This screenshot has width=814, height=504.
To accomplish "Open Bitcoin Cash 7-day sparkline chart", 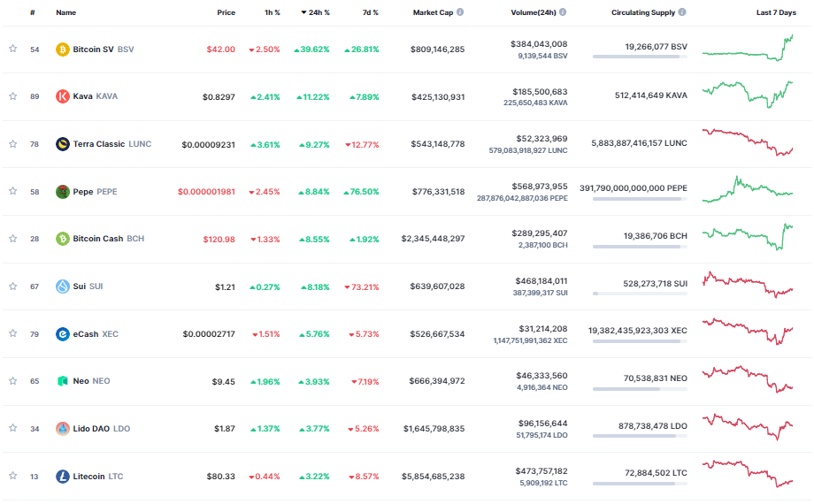I will pos(748,237).
